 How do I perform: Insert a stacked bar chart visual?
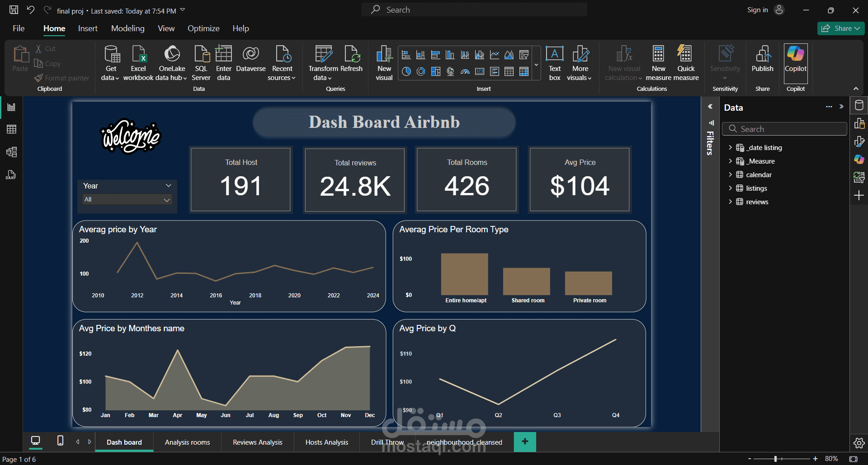[x=406, y=55]
